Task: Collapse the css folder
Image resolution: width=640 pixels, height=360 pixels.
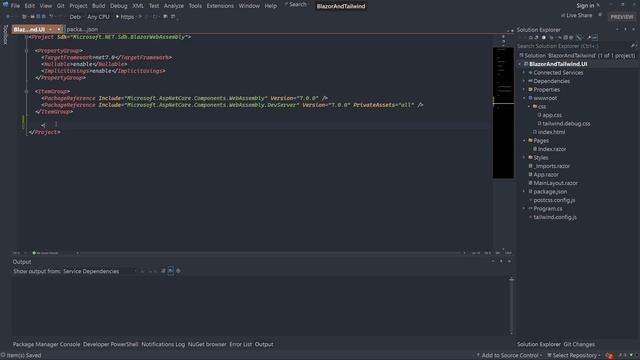Action: [529, 107]
